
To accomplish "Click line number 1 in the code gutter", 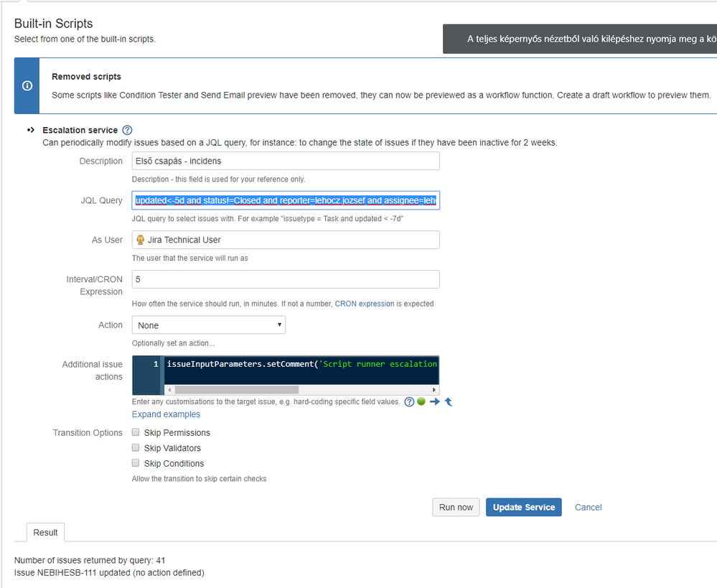I will tap(156, 364).
